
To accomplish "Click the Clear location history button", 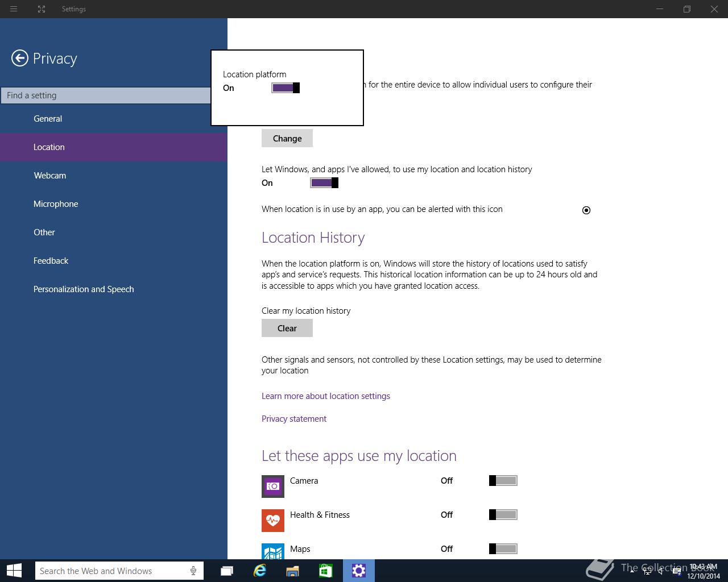I will [x=287, y=328].
